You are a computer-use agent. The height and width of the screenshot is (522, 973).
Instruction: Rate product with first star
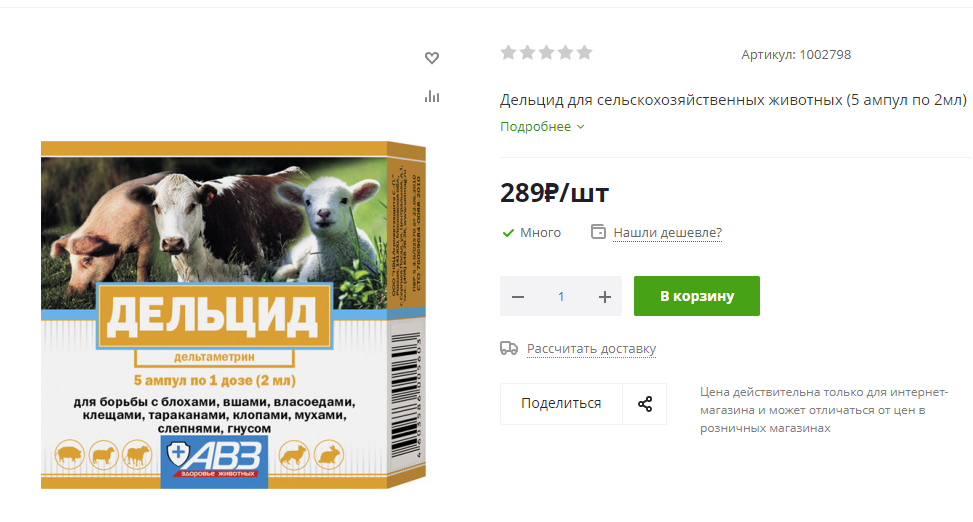tap(508, 53)
